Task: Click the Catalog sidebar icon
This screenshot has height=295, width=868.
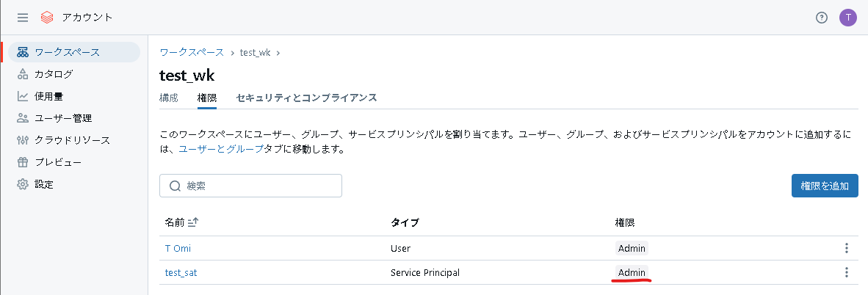Action: click(23, 74)
